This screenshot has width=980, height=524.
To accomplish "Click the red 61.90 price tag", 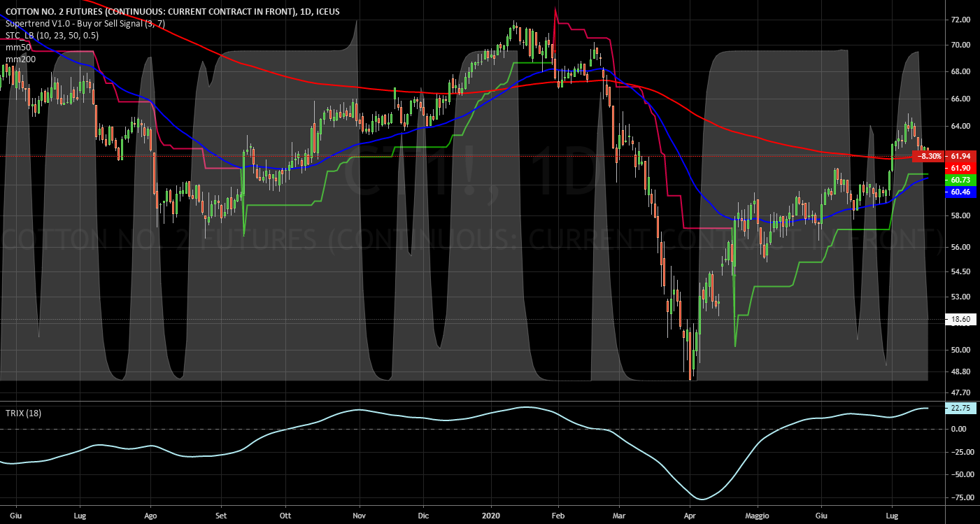I will click(x=960, y=169).
